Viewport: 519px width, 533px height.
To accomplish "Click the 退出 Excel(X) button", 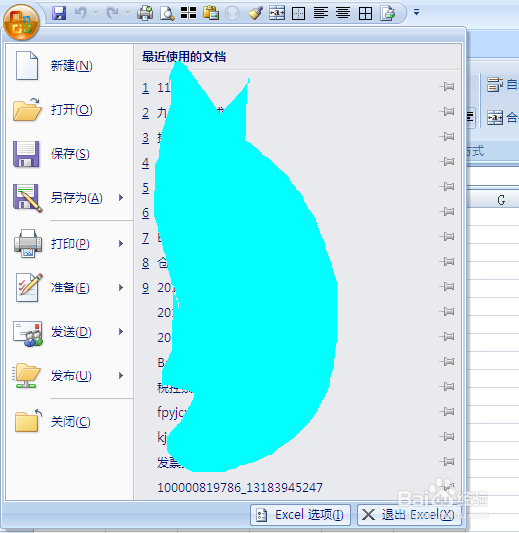I will (409, 515).
